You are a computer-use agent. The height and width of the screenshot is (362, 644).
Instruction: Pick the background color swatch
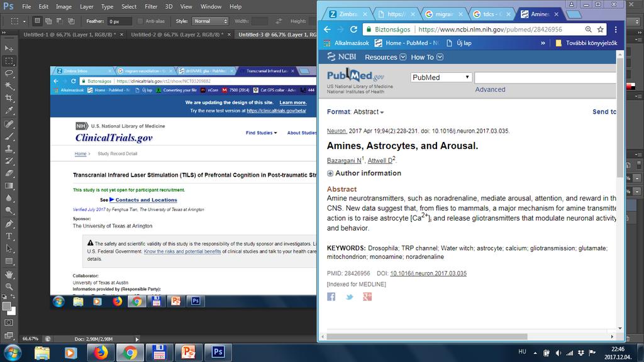(12, 312)
